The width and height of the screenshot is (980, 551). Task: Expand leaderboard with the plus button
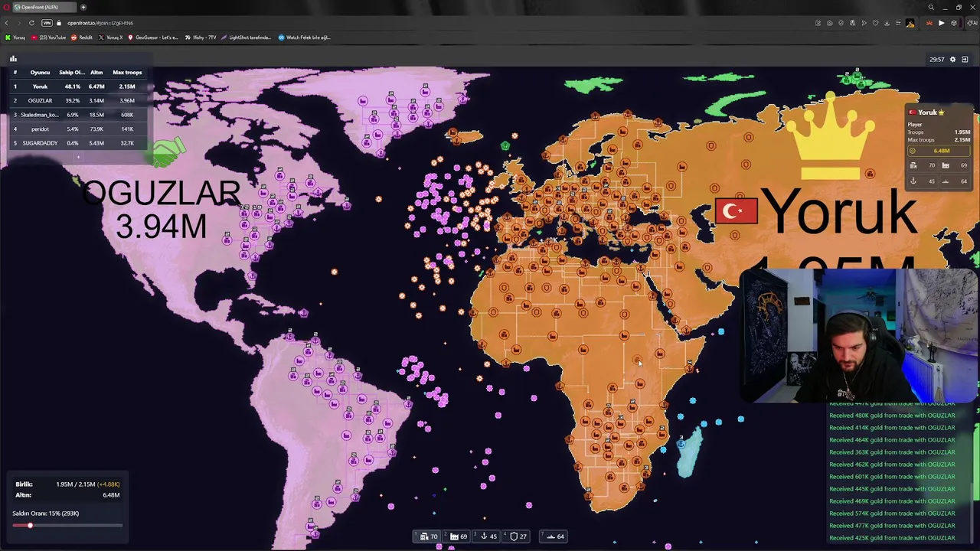click(x=77, y=157)
